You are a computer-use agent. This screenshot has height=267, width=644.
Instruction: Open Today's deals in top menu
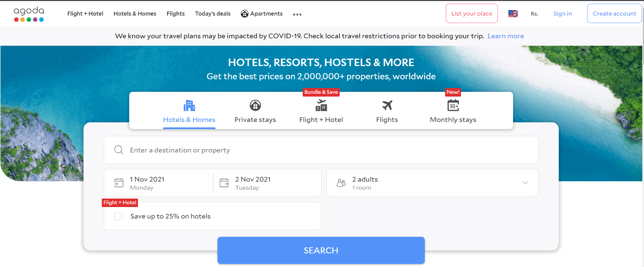(212, 14)
